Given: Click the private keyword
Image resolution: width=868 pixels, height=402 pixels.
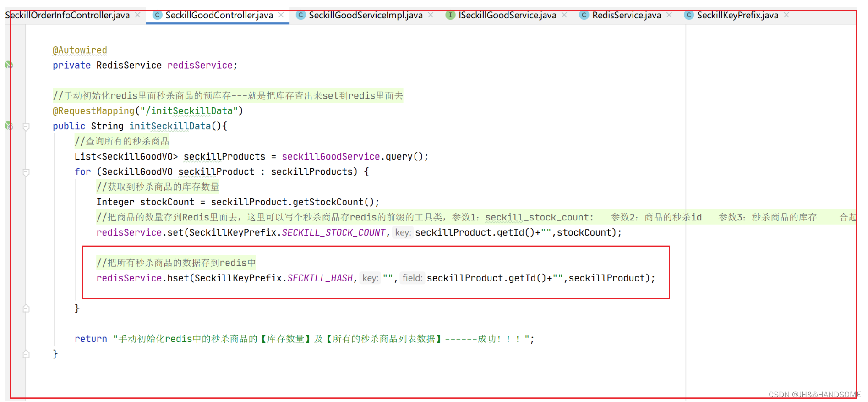Looking at the screenshot, I should point(71,65).
